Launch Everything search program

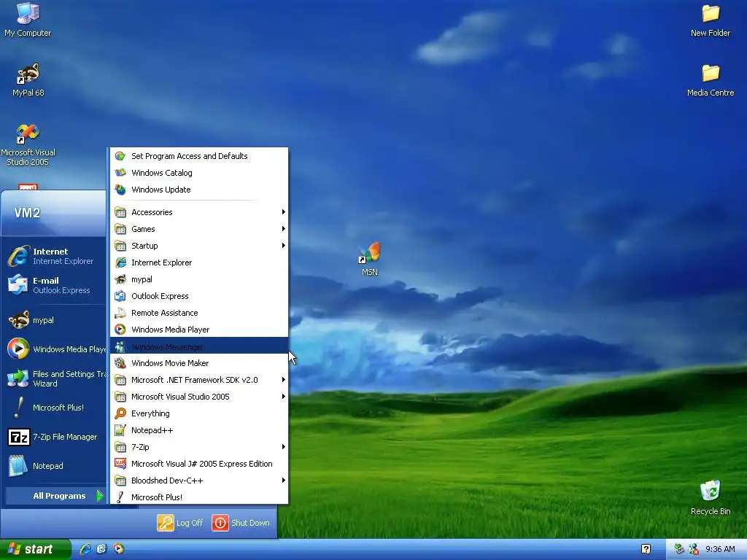(199, 413)
